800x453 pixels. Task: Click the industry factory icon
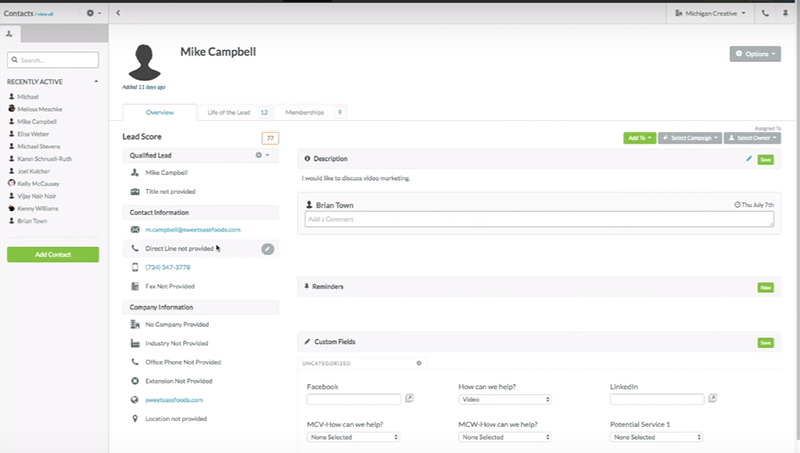[135, 343]
